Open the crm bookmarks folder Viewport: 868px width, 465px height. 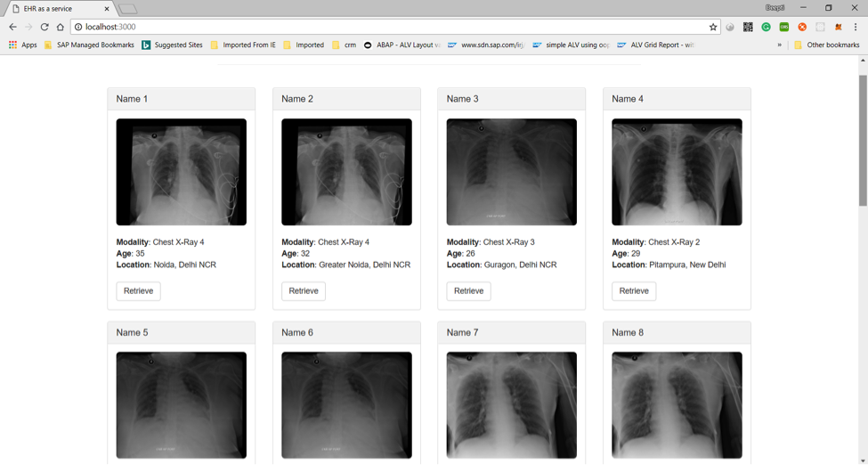click(344, 45)
